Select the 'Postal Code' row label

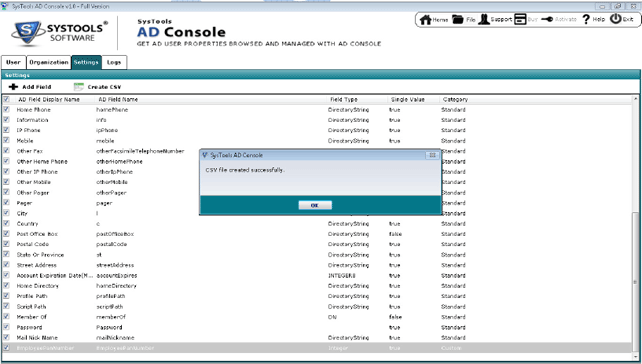(x=32, y=244)
